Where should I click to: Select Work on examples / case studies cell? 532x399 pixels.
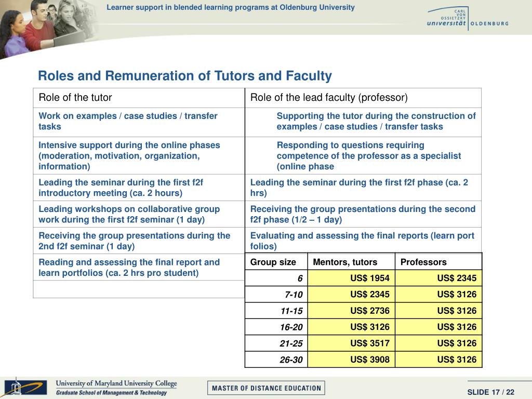(139, 122)
